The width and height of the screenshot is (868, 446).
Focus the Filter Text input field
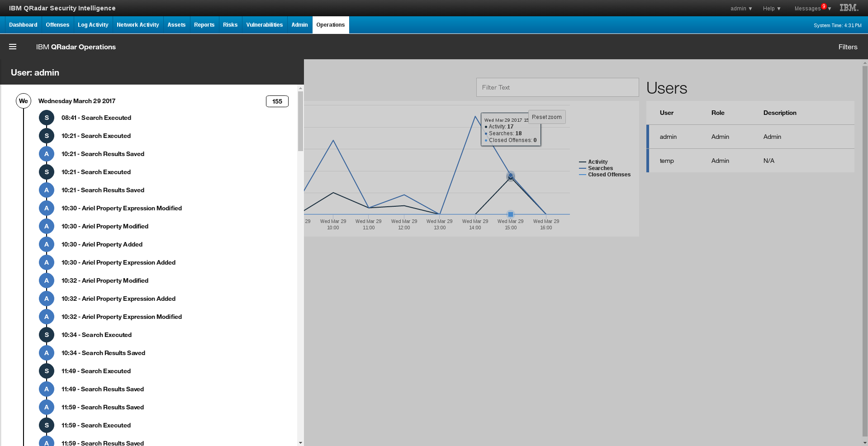click(x=557, y=87)
